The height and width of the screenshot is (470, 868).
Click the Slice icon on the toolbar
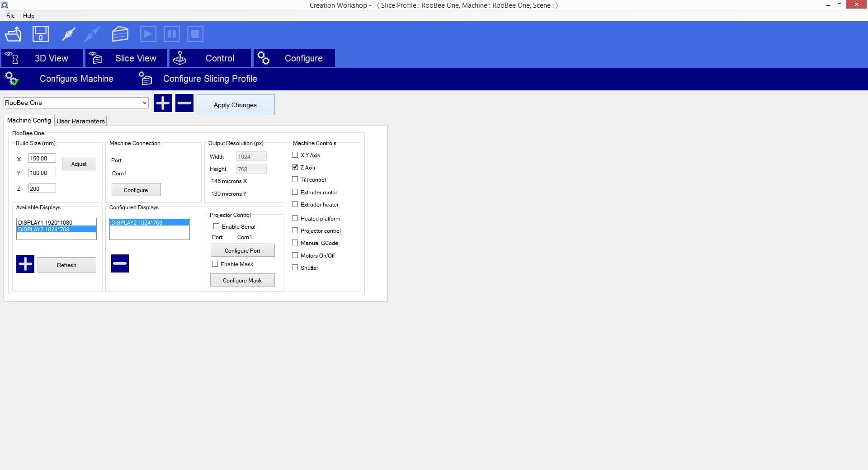(120, 34)
